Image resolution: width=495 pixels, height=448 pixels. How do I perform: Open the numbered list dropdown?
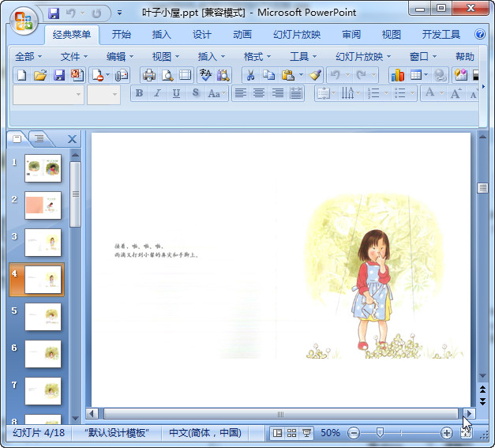click(386, 93)
